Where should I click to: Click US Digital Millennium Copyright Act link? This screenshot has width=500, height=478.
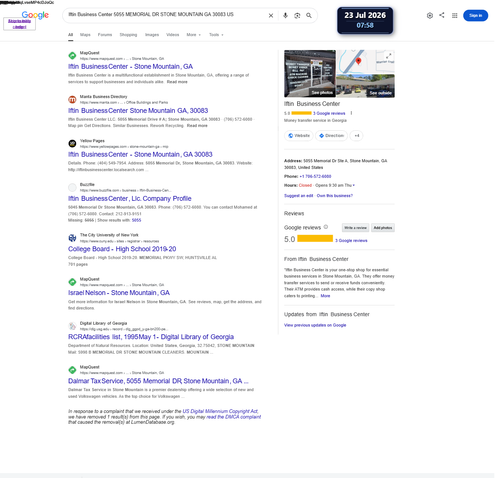point(220,411)
